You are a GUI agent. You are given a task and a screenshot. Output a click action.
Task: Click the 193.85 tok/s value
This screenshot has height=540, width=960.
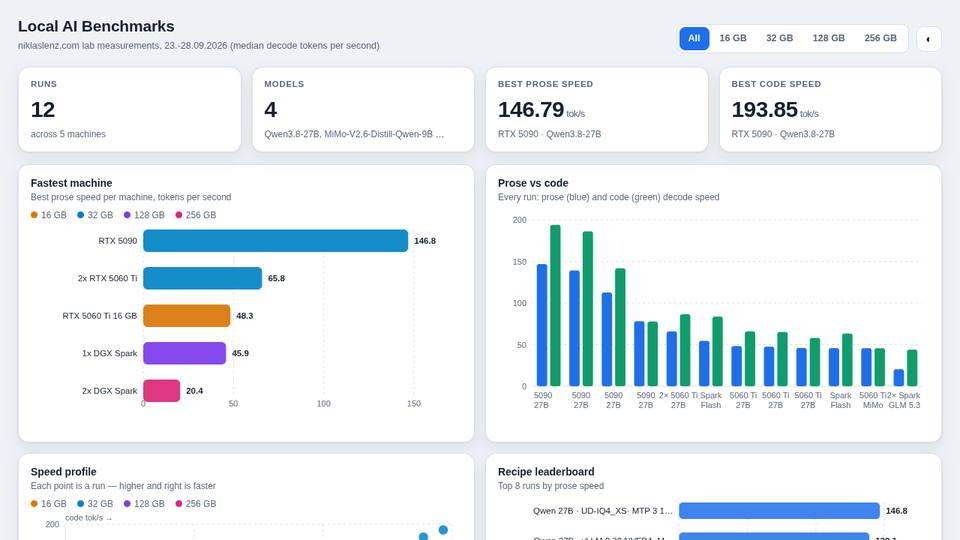click(x=775, y=110)
